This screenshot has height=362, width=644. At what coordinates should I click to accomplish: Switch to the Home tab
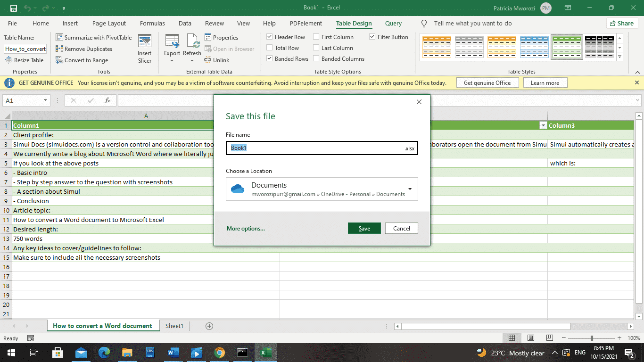(41, 23)
